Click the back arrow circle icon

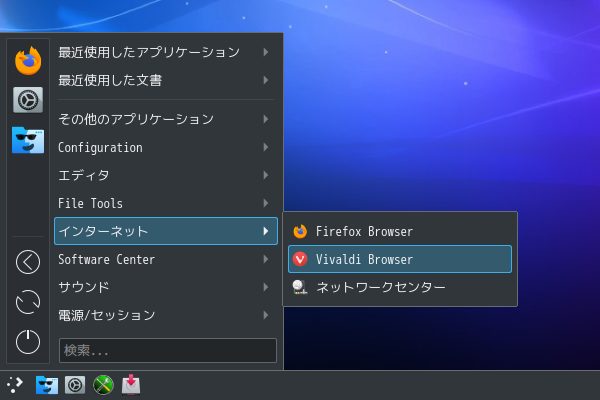tap(28, 262)
